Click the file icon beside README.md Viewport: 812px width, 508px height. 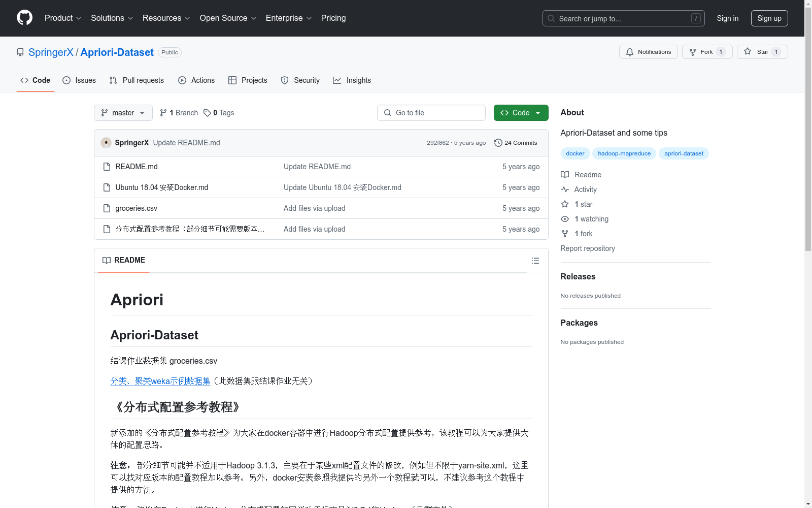tap(107, 167)
